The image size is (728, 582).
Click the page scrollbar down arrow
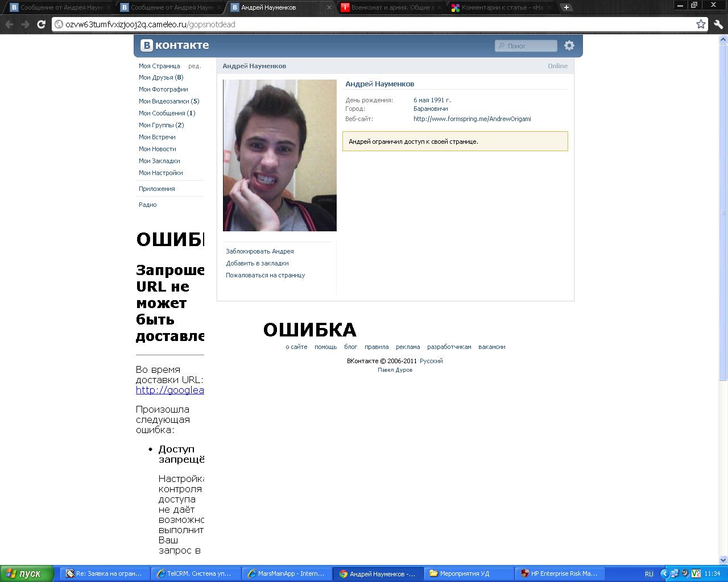723,560
